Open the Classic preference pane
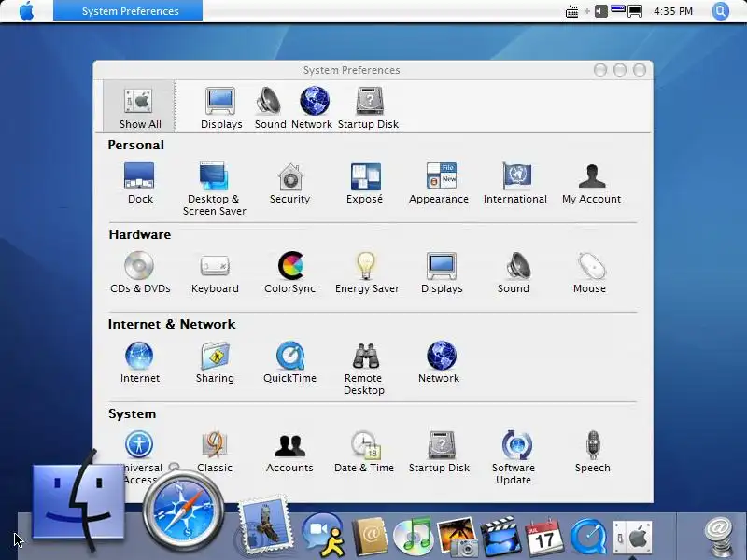The height and width of the screenshot is (560, 747). pos(215,452)
